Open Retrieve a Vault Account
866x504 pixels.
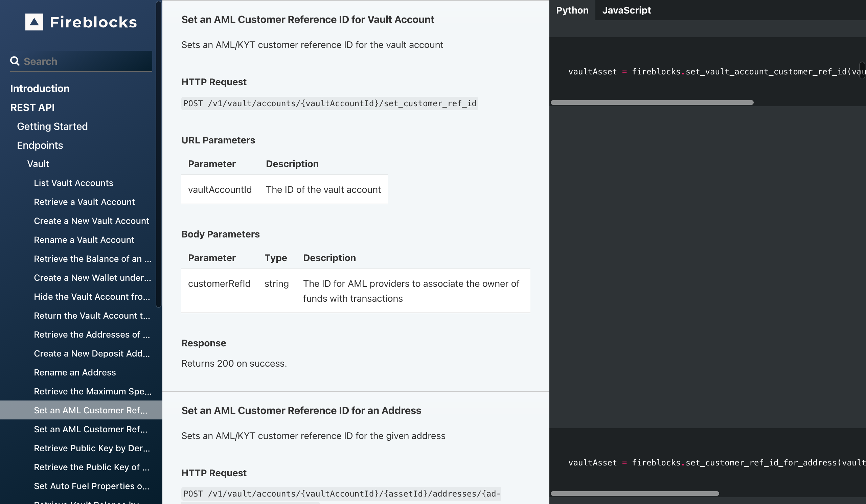(x=84, y=202)
